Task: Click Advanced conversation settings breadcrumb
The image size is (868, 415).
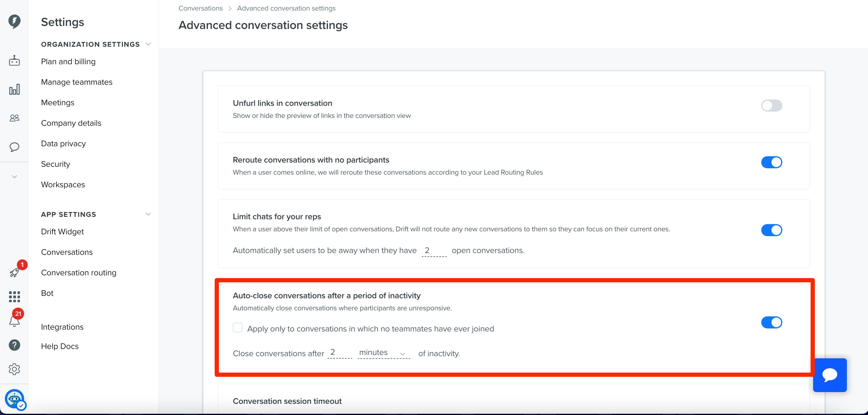Action: pos(287,8)
